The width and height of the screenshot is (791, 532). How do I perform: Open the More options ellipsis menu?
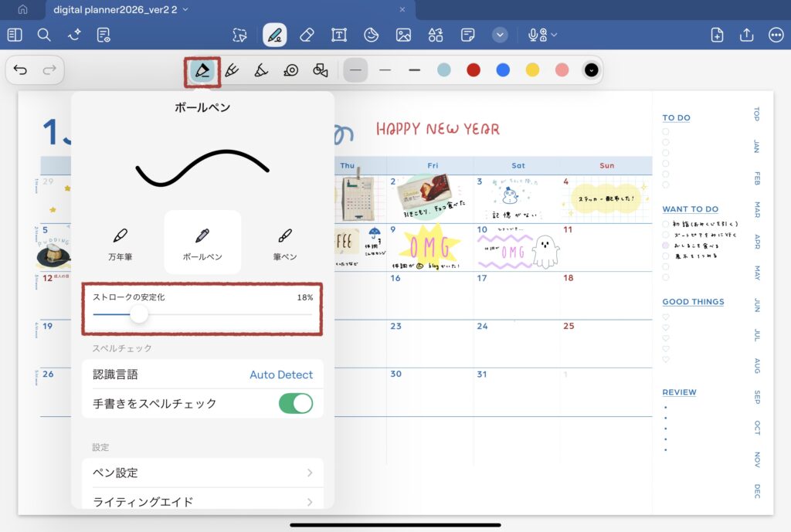[776, 35]
